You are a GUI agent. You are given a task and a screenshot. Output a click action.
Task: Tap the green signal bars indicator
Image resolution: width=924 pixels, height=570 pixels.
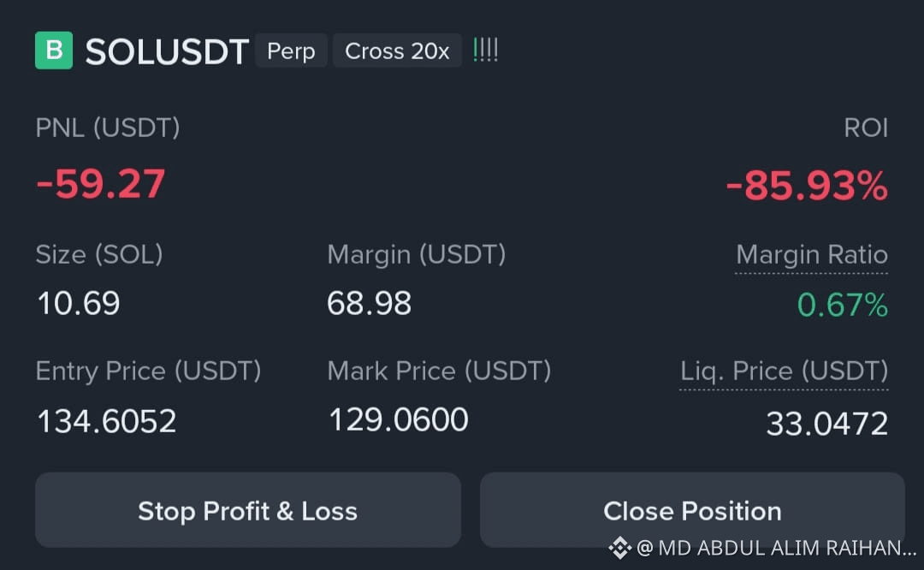click(486, 50)
